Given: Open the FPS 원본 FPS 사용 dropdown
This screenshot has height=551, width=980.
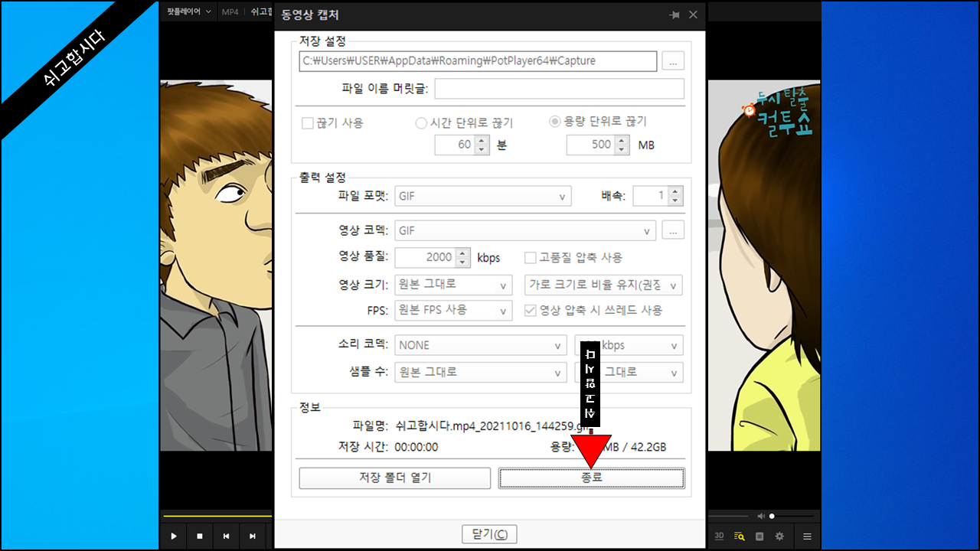Looking at the screenshot, I should [x=453, y=311].
